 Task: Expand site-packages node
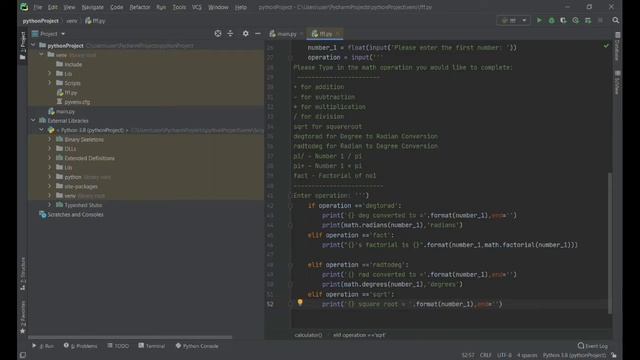[x=50, y=186]
